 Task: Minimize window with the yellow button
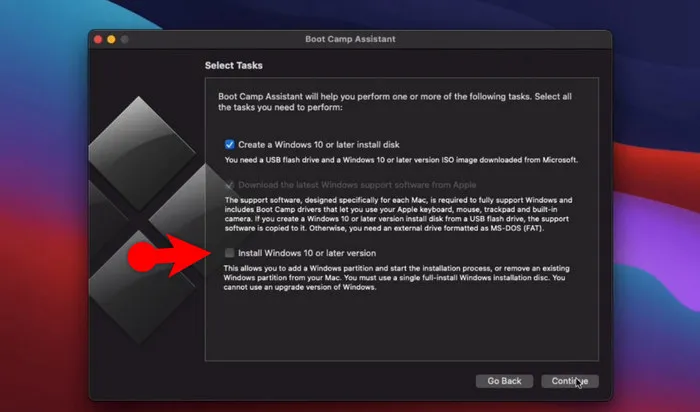click(111, 39)
